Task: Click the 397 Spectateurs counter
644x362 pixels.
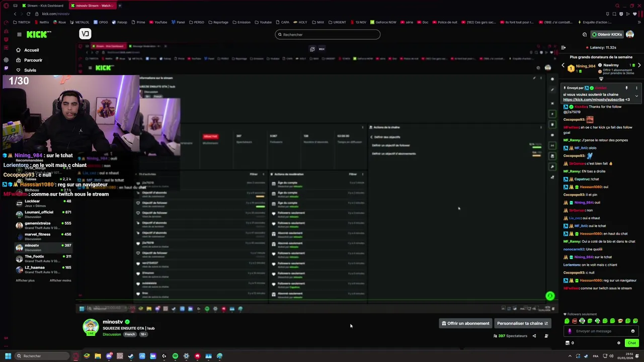Action: coord(510,336)
